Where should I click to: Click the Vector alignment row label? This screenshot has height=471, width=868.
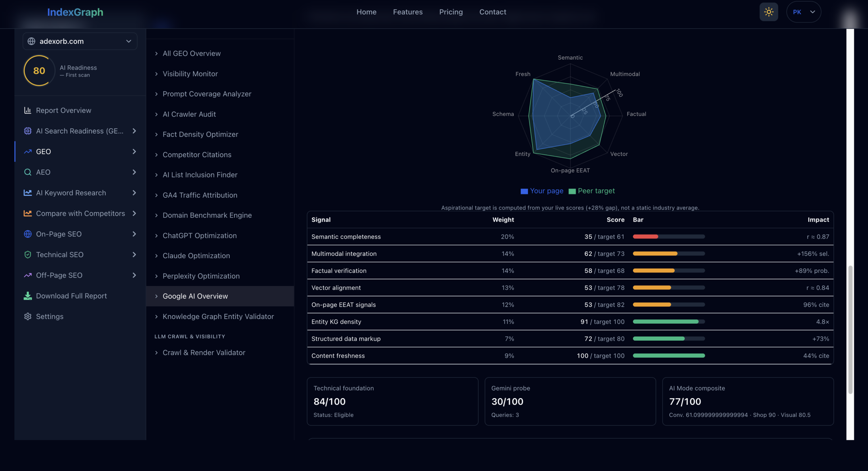(336, 288)
